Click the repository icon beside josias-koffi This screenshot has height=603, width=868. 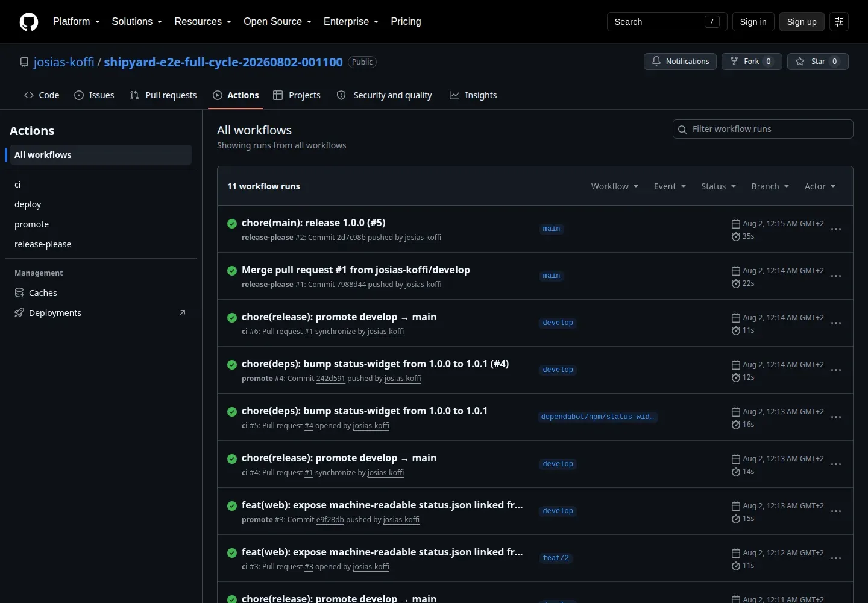pos(24,62)
